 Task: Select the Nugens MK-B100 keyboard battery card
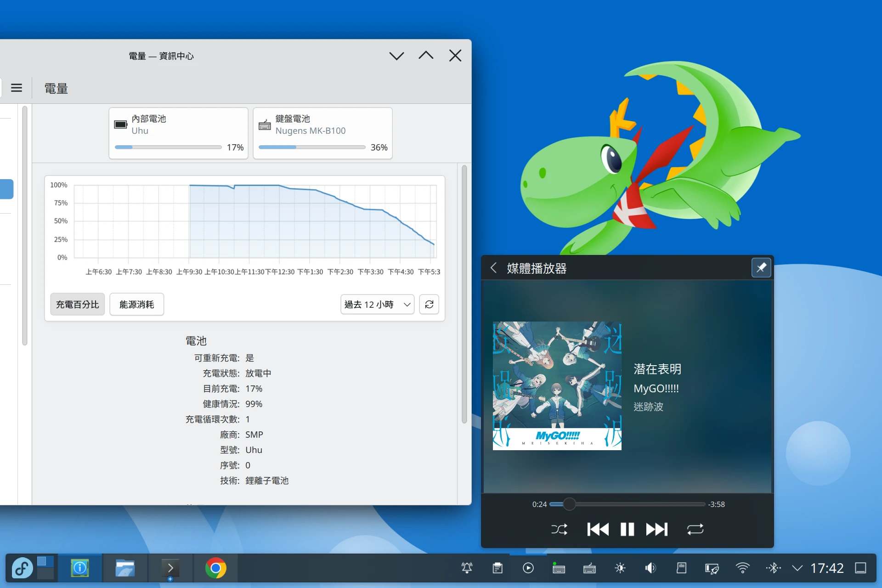(x=322, y=133)
